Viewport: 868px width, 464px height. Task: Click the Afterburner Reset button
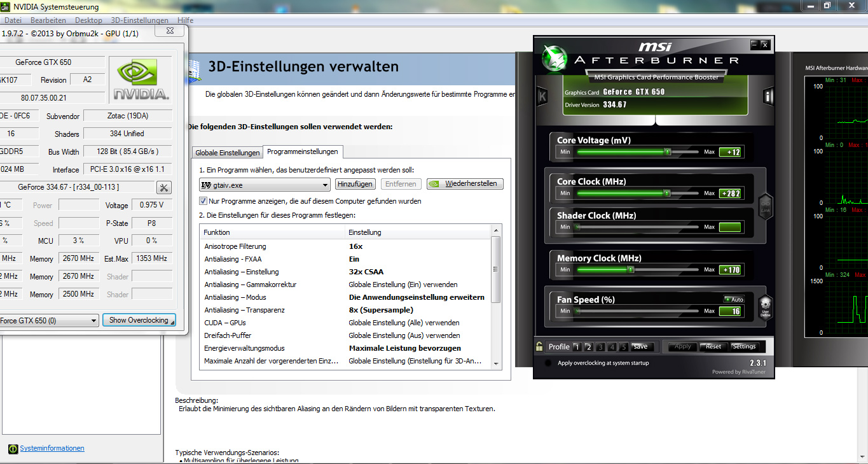(x=713, y=347)
